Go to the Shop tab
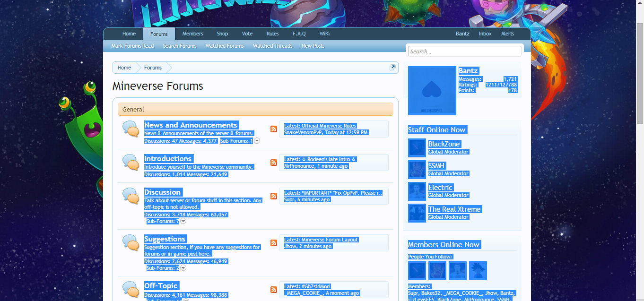 [222, 34]
